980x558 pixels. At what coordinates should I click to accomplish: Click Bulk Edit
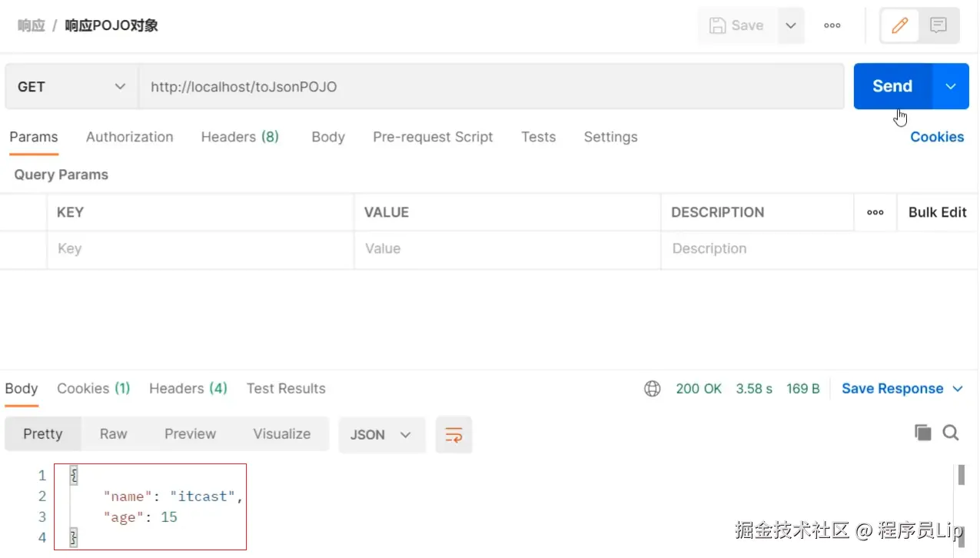pos(938,212)
